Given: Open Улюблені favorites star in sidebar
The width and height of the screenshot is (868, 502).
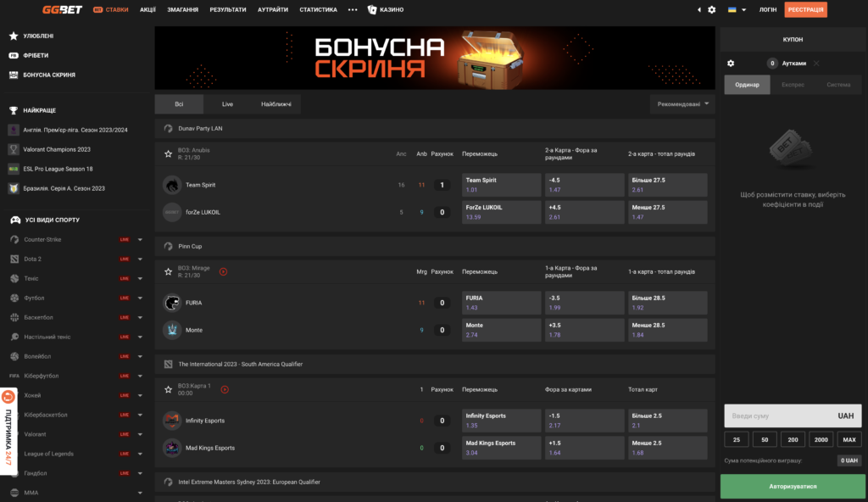Looking at the screenshot, I should pos(14,36).
